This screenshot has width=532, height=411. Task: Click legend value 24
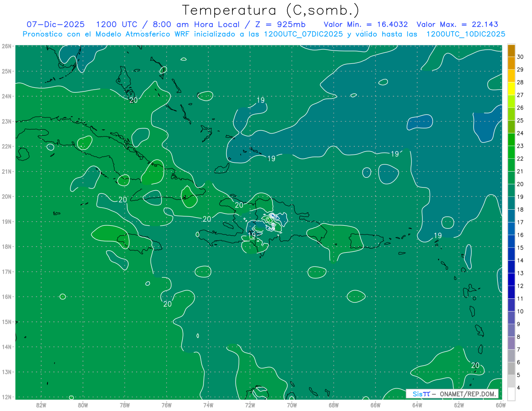tap(520, 133)
